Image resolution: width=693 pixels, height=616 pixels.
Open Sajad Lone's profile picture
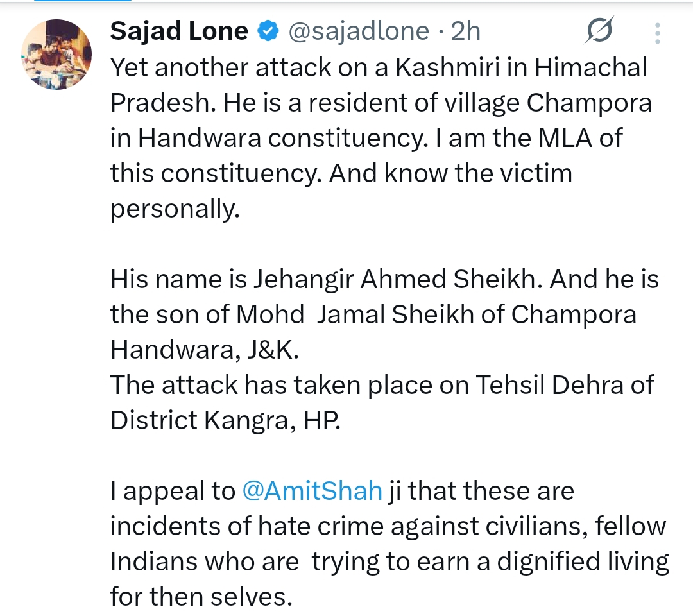[x=56, y=55]
